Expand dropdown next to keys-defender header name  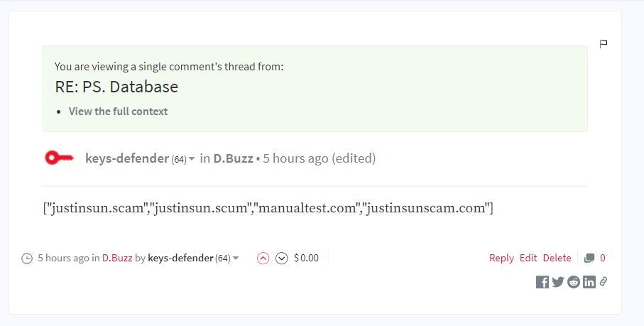point(192,159)
